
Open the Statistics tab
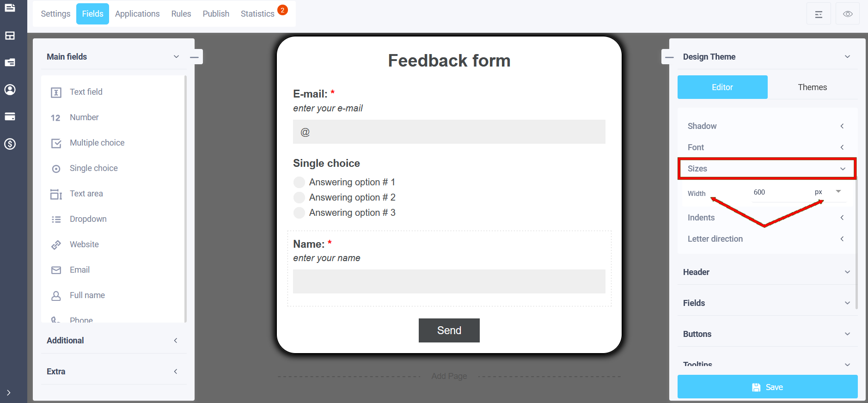click(257, 14)
